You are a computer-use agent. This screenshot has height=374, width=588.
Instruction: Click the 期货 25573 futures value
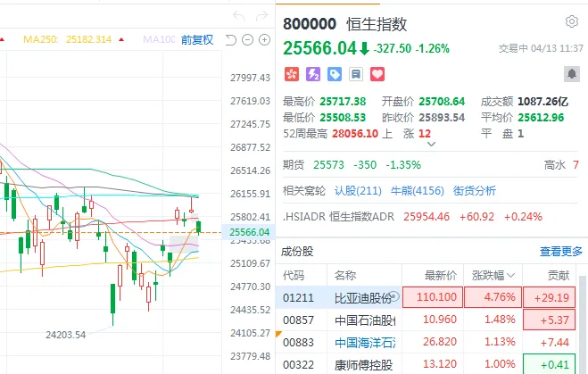point(328,164)
